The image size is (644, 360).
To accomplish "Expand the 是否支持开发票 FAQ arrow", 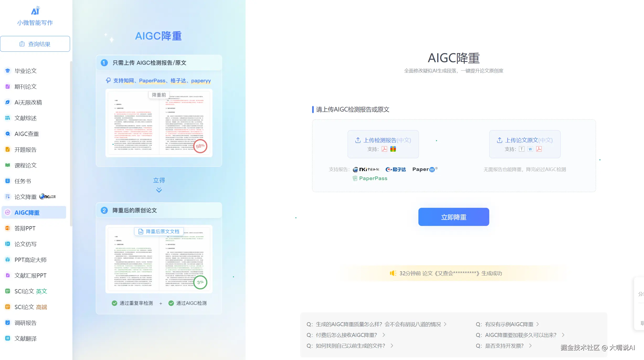I will click(x=530, y=346).
